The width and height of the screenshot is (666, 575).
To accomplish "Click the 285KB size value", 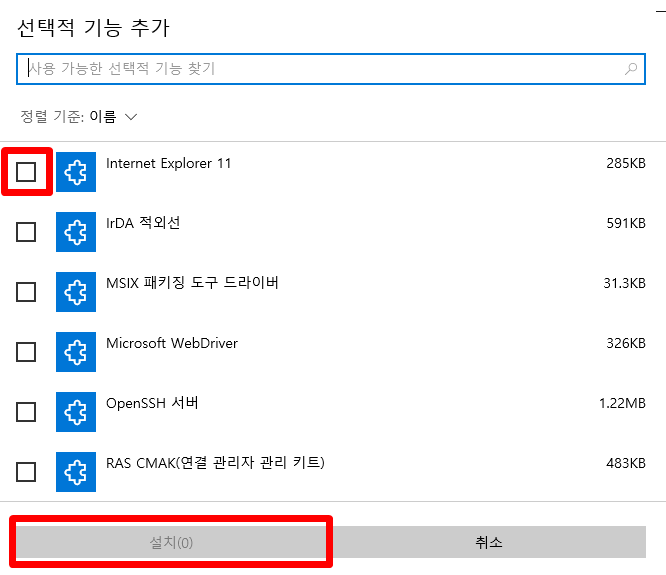I will coord(626,163).
